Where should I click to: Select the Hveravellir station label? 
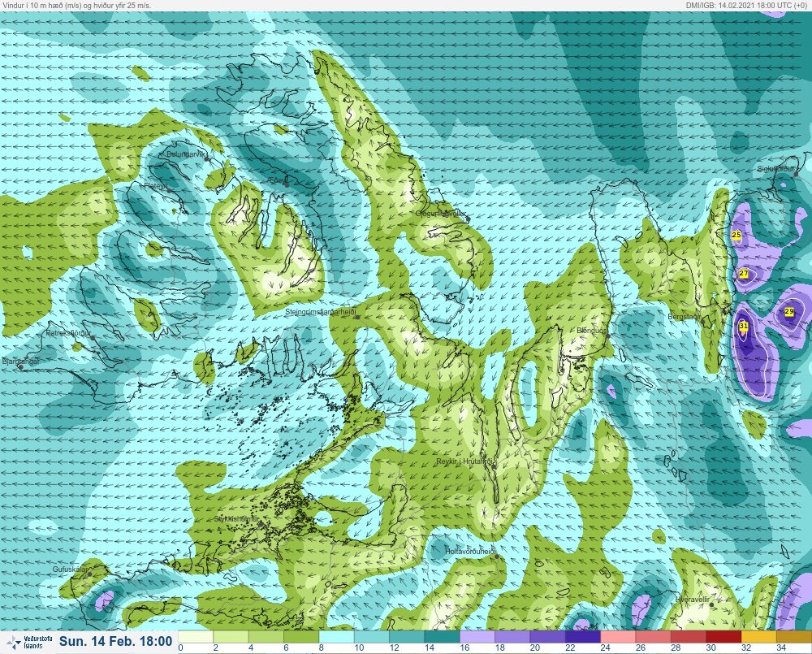tap(693, 600)
